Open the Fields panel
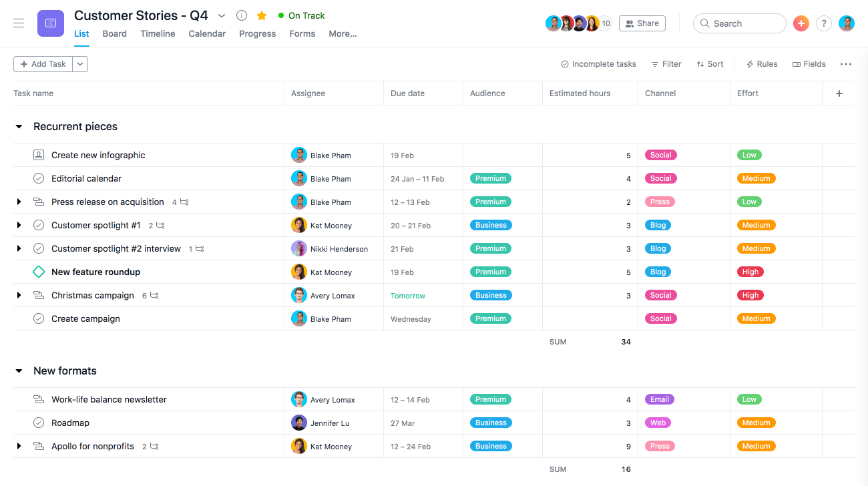The width and height of the screenshot is (868, 486). point(809,63)
